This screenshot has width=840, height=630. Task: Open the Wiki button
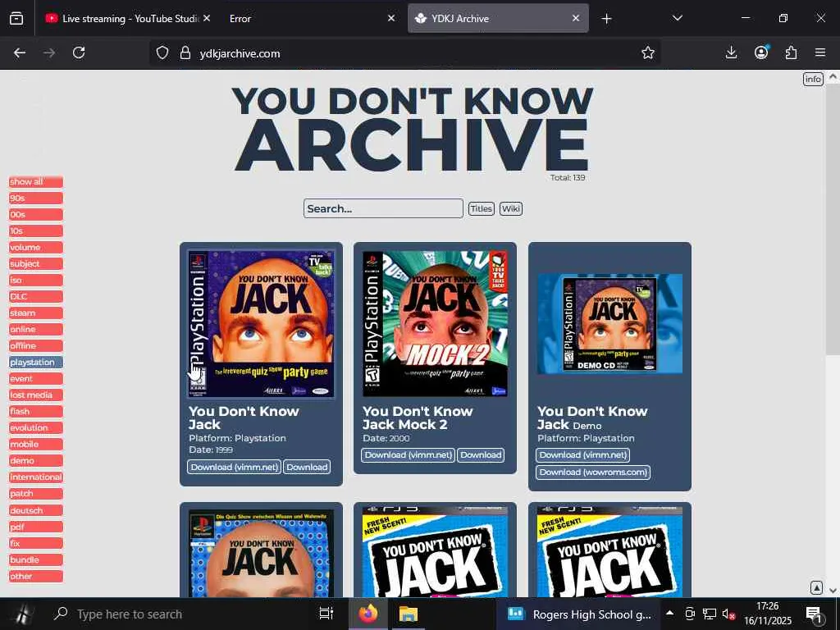pos(510,208)
